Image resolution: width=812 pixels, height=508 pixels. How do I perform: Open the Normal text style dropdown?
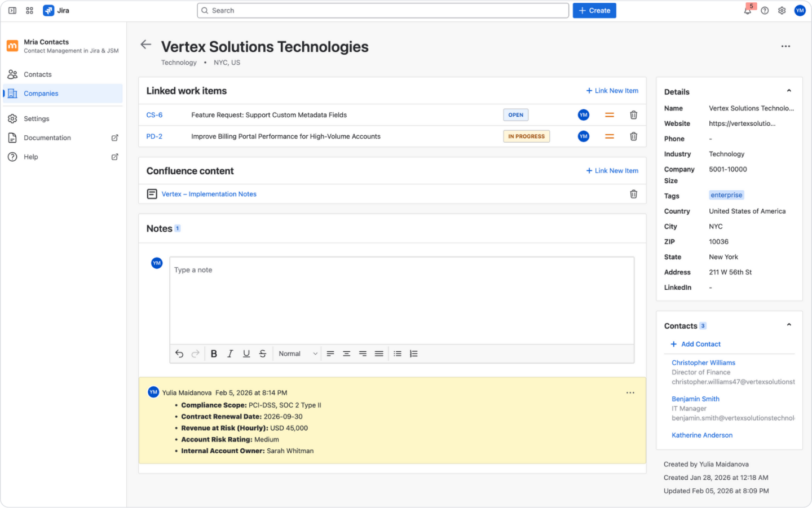[298, 354]
